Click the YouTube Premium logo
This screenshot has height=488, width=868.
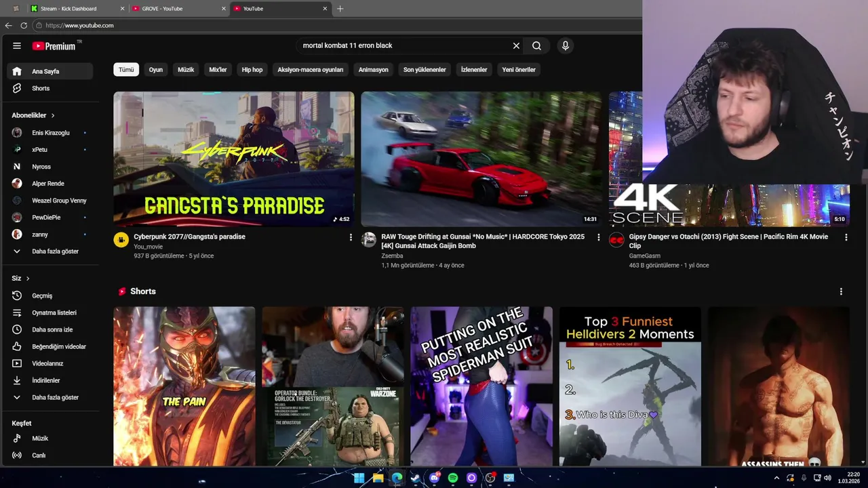[x=56, y=46]
